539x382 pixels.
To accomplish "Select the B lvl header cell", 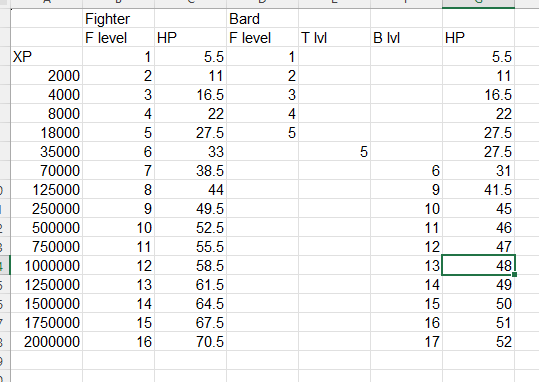I will tap(406, 37).
